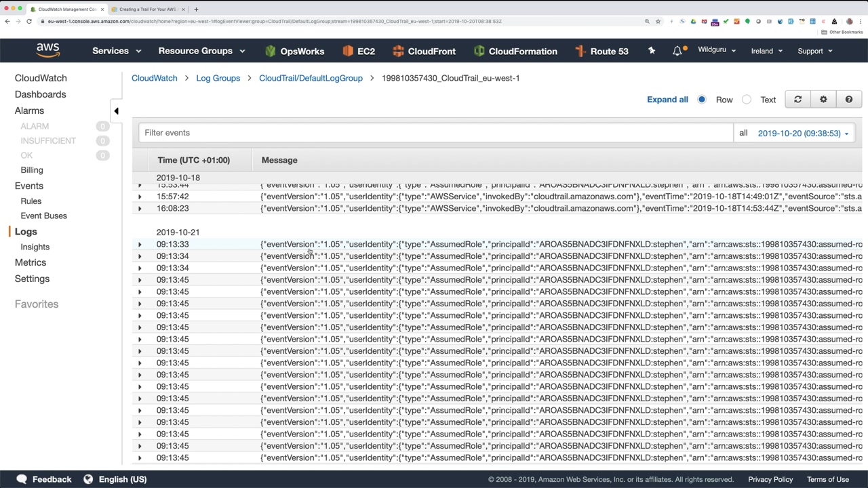Bookmark this page with the star icon
868x488 pixels.
[658, 22]
